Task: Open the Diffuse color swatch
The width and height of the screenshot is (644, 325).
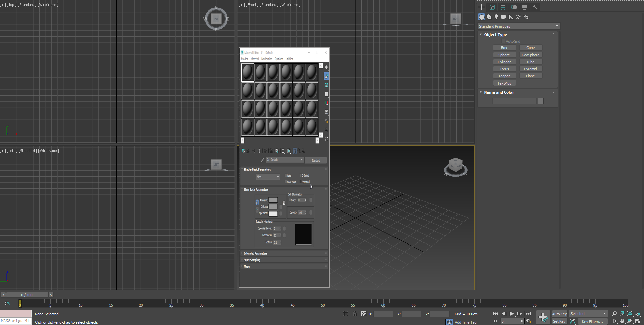Action: pos(273,207)
